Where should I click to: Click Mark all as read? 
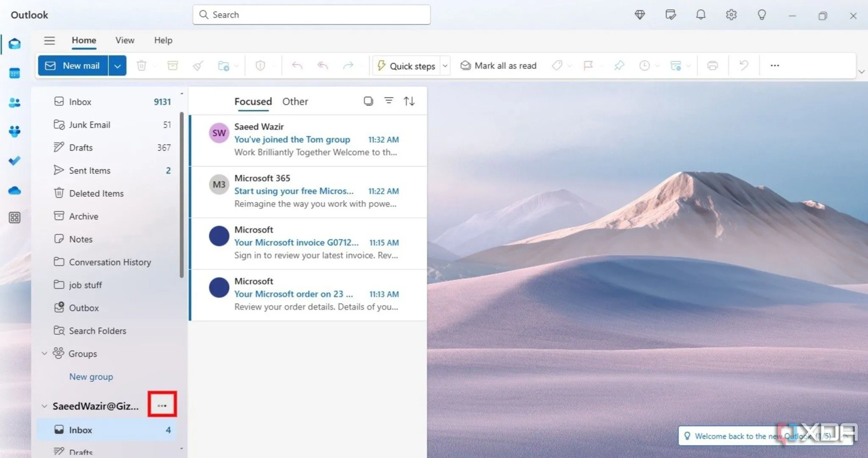(498, 66)
